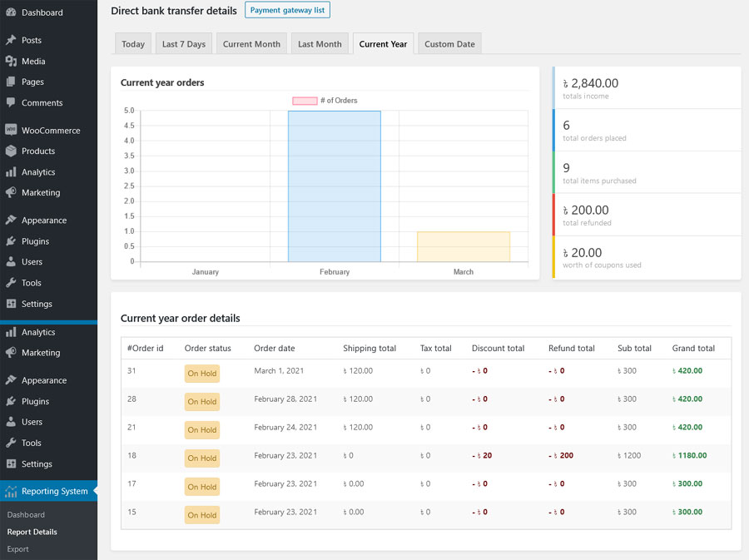The height and width of the screenshot is (560, 749).
Task: Click the second Settings sliders icon
Action: [11, 463]
